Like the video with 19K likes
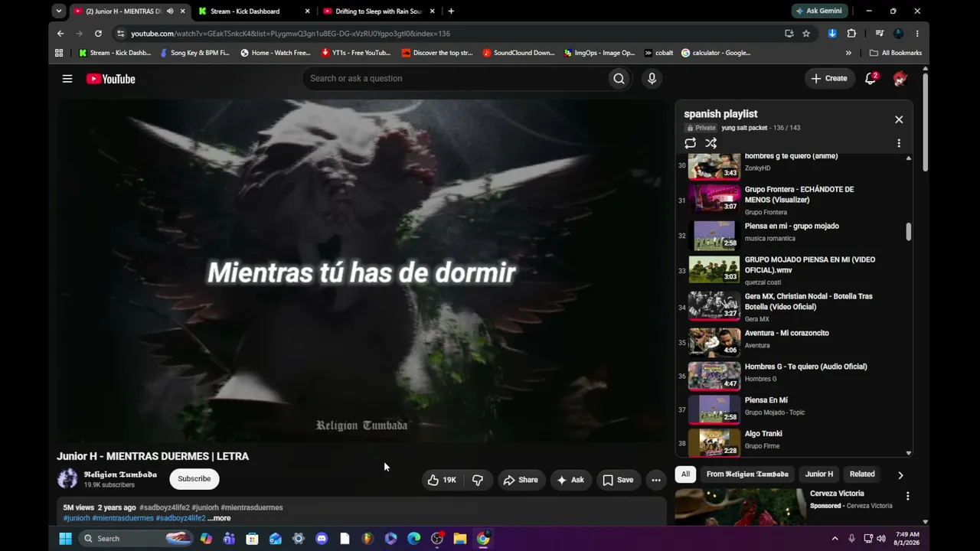Image resolution: width=980 pixels, height=551 pixels. click(442, 480)
